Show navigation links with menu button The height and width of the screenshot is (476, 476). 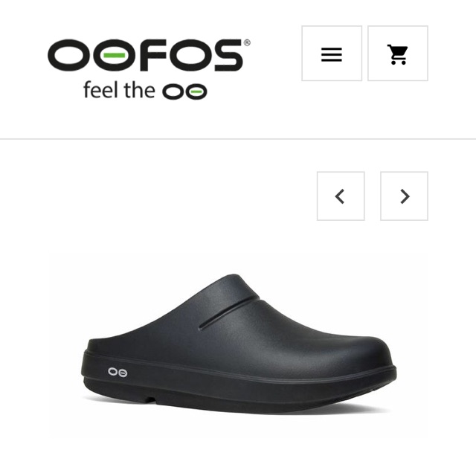pos(332,54)
